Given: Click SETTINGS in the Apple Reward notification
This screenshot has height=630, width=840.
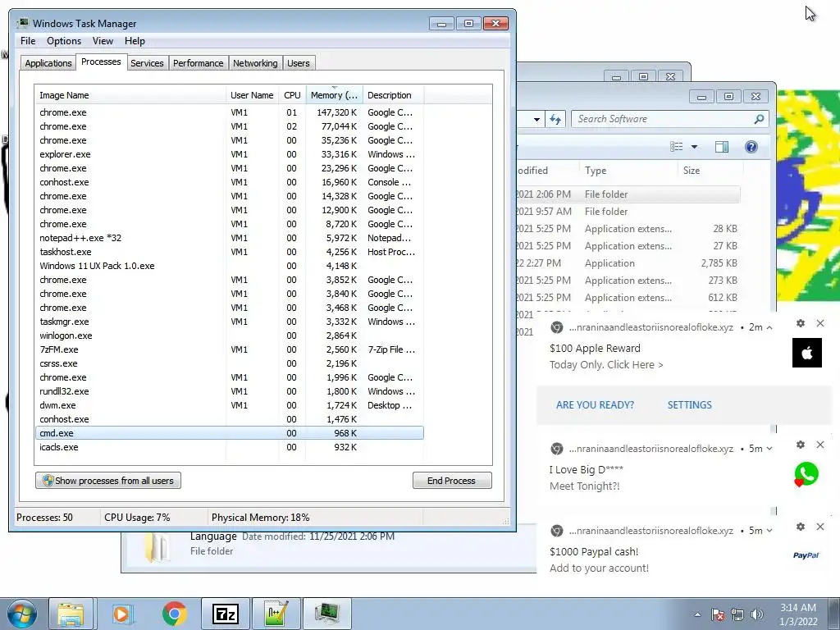Looking at the screenshot, I should click(689, 405).
